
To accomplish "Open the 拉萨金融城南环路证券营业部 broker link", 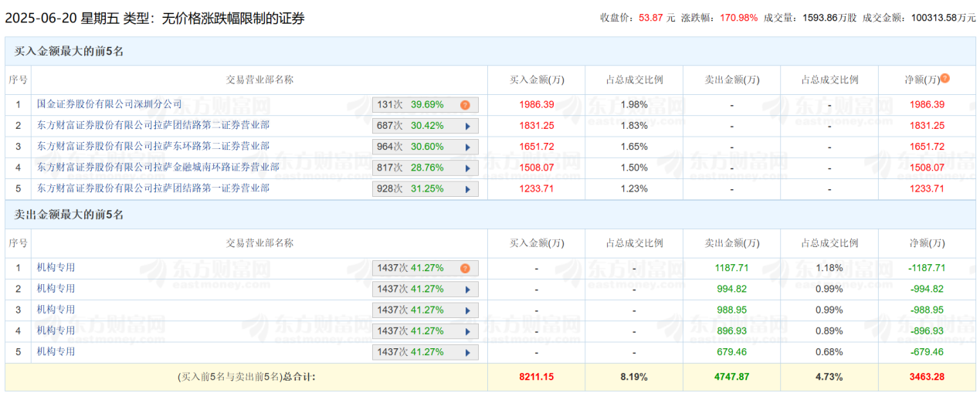I will (x=158, y=167).
